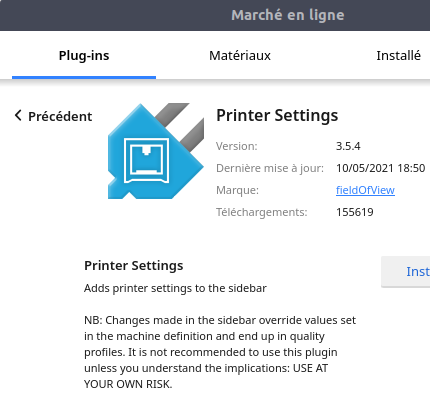Viewport: 430px width, 400px height.
Task: Click the Dernière mise à jour label
Action: pyautogui.click(x=270, y=168)
